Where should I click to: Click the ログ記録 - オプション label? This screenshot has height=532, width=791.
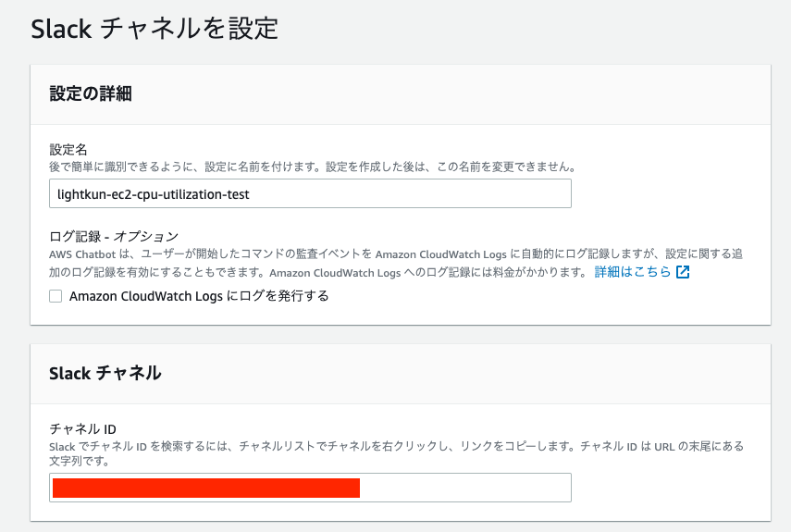click(114, 236)
